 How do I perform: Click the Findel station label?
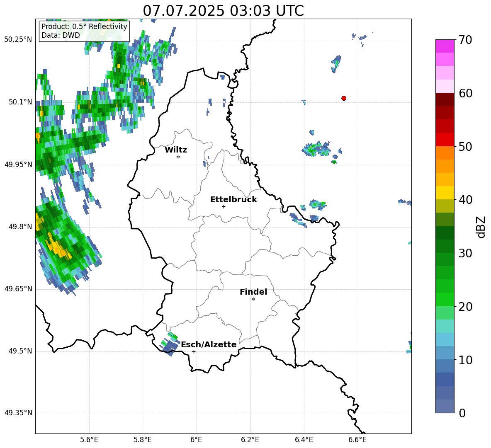click(x=253, y=292)
